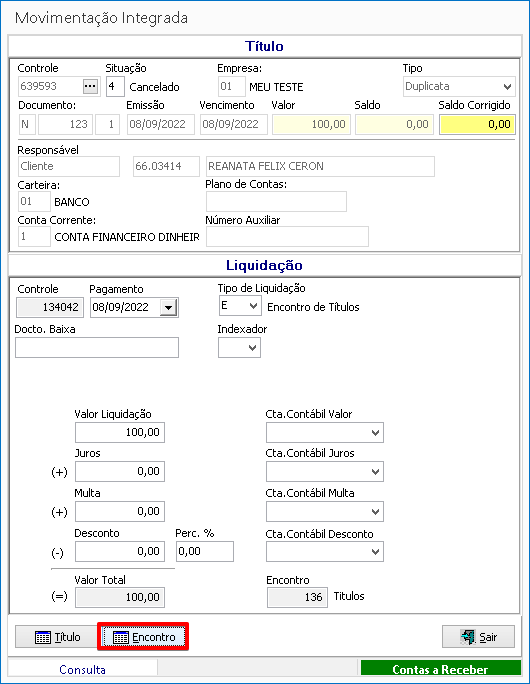Click the Controle lookup ellipsis button

tap(90, 86)
